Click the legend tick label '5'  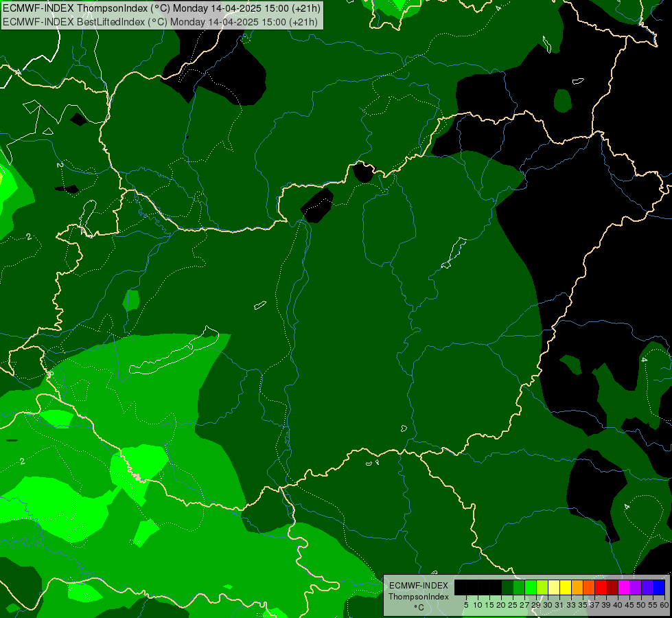[466, 605]
